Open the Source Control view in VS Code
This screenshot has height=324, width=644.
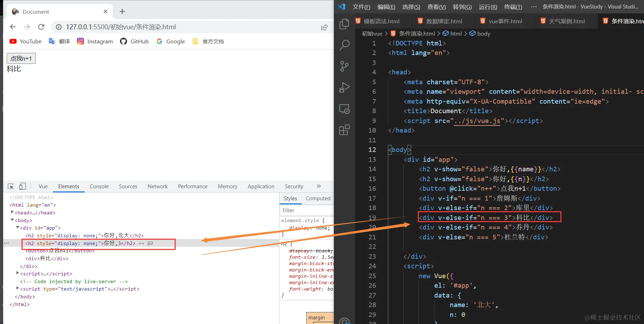(344, 66)
